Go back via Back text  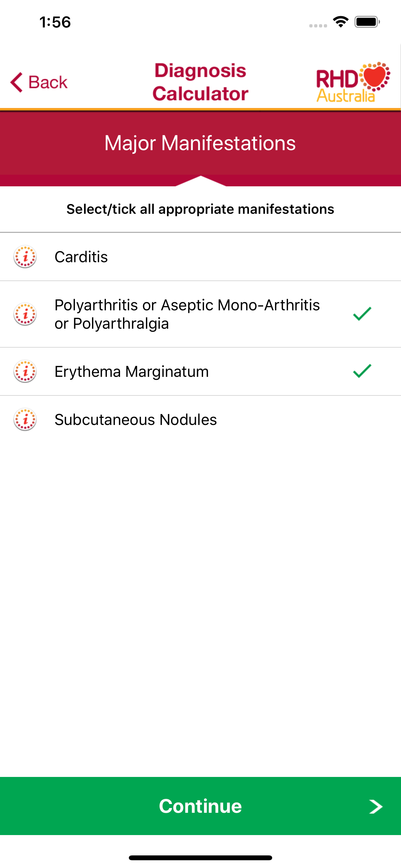pyautogui.click(x=48, y=82)
